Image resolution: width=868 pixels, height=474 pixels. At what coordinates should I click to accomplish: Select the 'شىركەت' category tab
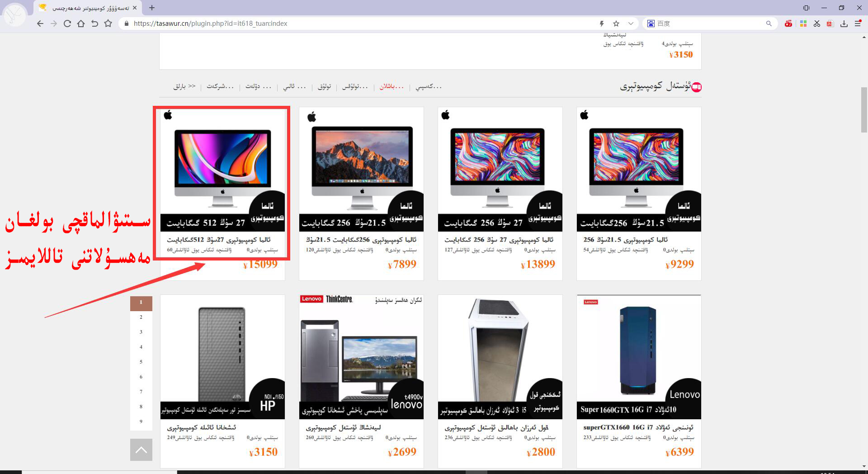[220, 86]
